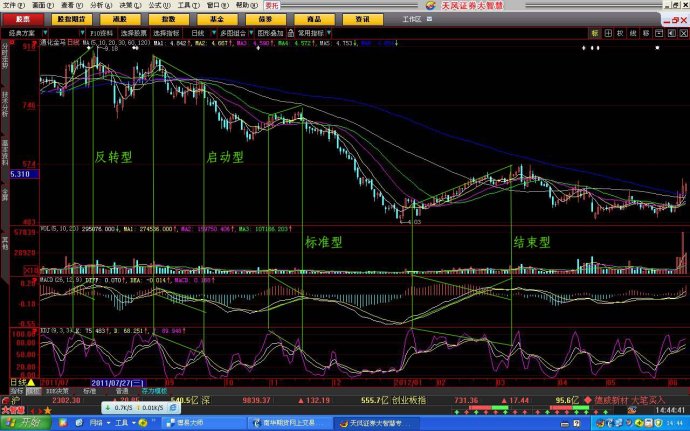Select the 资讯 category button
The image size is (690, 431).
(363, 19)
